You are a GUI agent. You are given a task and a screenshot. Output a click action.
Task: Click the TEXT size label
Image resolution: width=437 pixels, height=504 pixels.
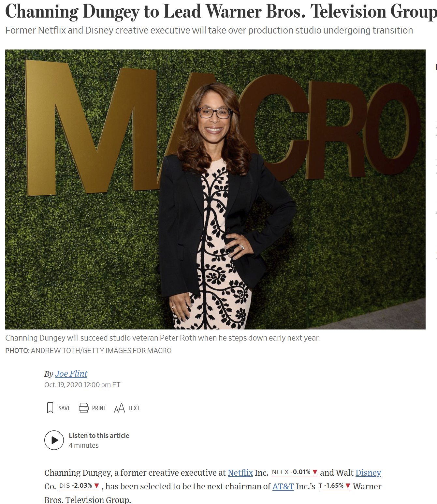[x=134, y=408]
